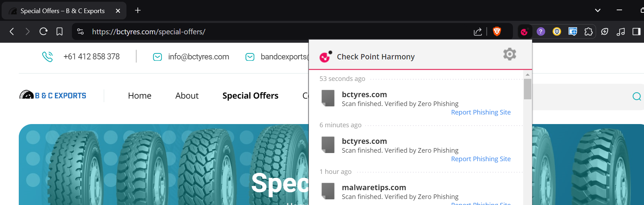
Task: Toggle the browser sidebar panel
Action: click(636, 32)
